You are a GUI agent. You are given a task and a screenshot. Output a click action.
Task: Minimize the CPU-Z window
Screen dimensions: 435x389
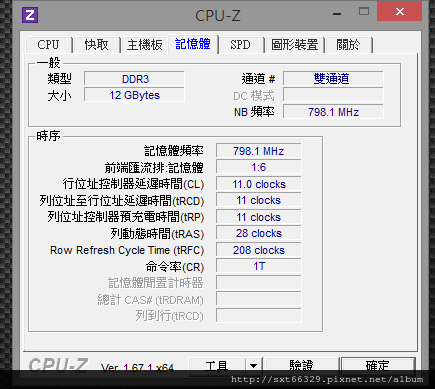coord(337,14)
